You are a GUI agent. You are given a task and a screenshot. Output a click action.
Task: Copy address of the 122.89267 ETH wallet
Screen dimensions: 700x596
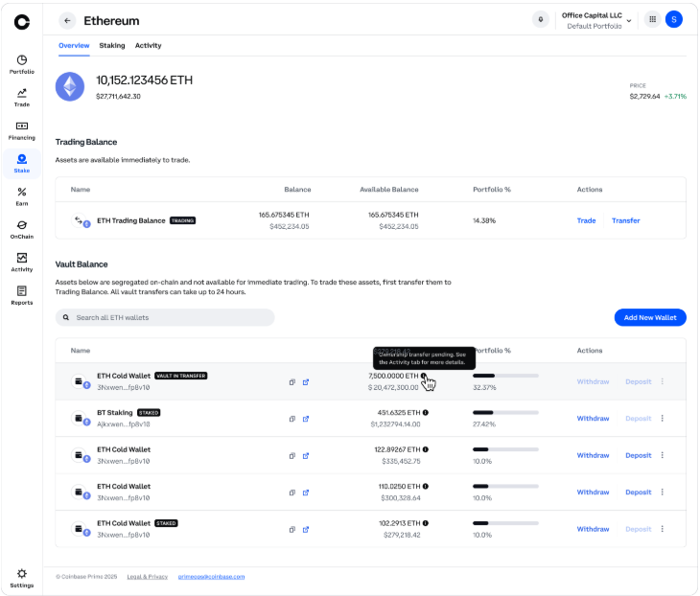[292, 456]
